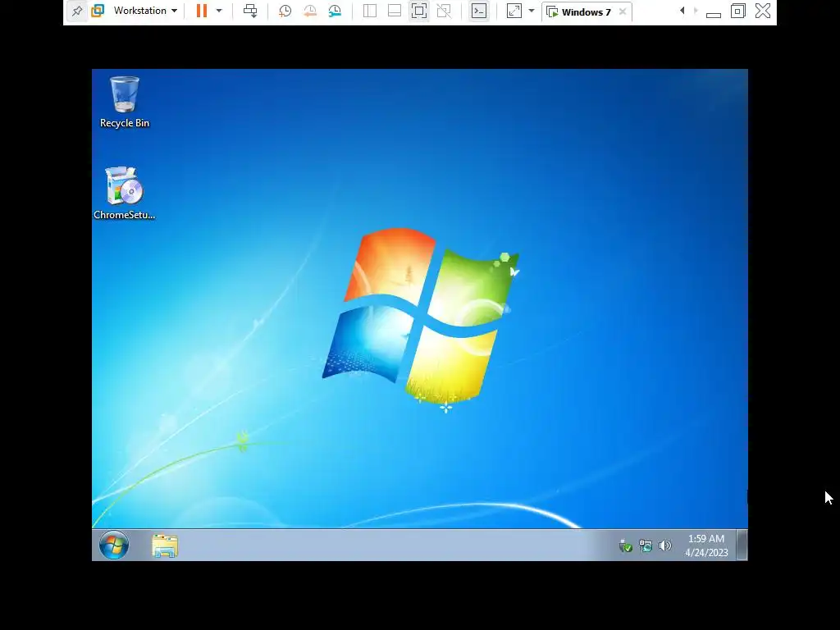Unpin the VMware full-screen toolbar
The width and height of the screenshot is (840, 630).
tap(77, 11)
